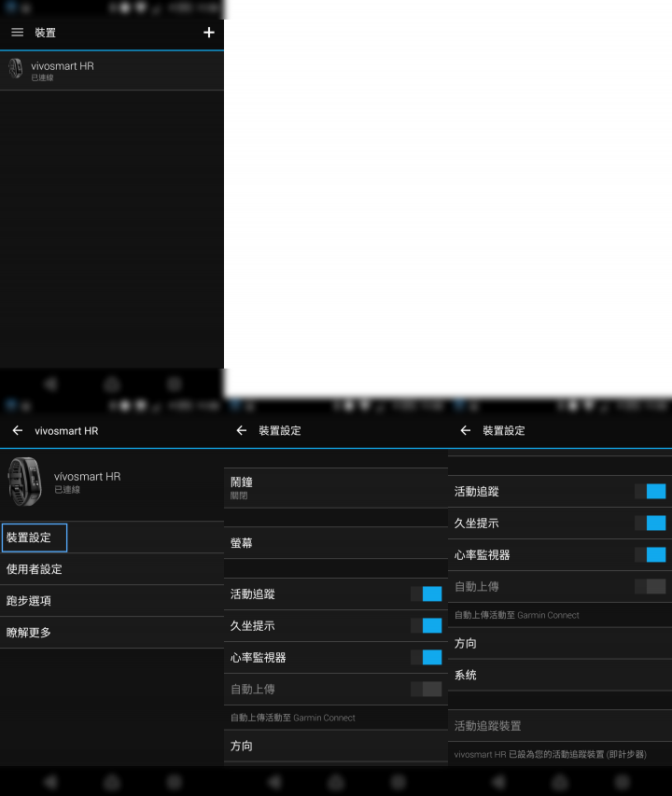Open 螢幕 screen setting

[335, 543]
